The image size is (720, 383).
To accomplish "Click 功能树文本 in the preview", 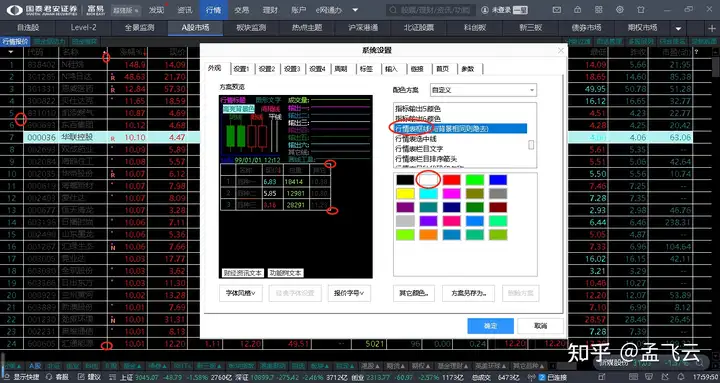I will [x=286, y=273].
